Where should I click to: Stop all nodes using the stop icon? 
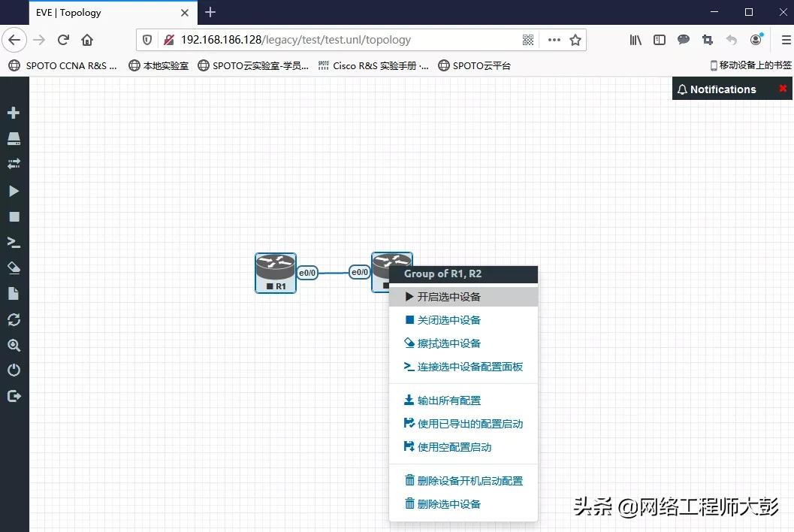[14, 216]
